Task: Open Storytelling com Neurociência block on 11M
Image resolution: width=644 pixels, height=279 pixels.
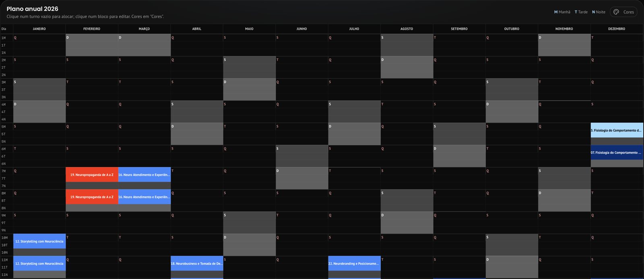Action: pos(39,264)
